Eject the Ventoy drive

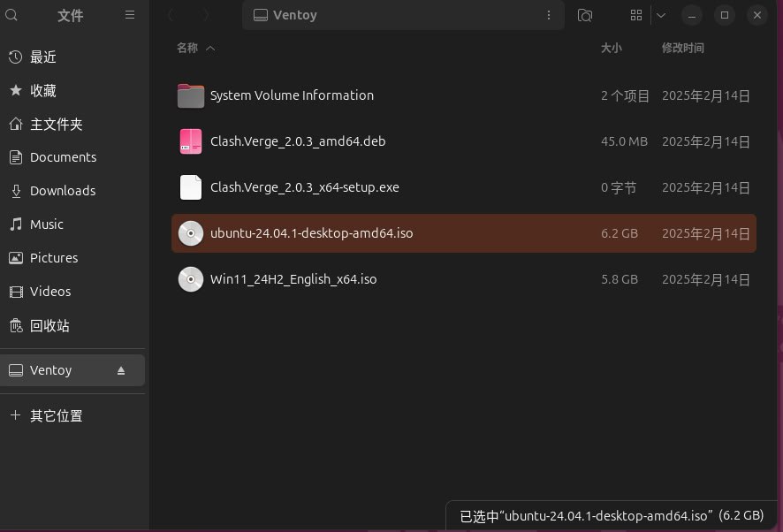[121, 370]
